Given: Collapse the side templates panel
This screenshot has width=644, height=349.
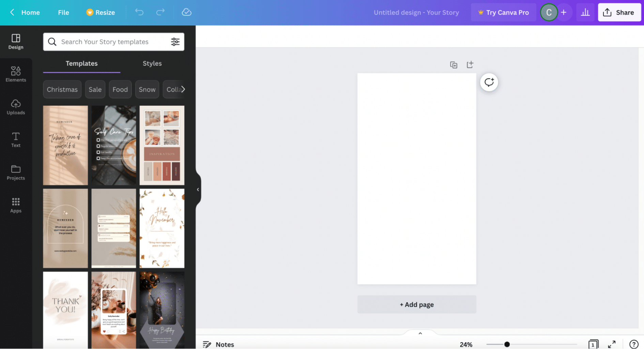Looking at the screenshot, I should pyautogui.click(x=198, y=189).
